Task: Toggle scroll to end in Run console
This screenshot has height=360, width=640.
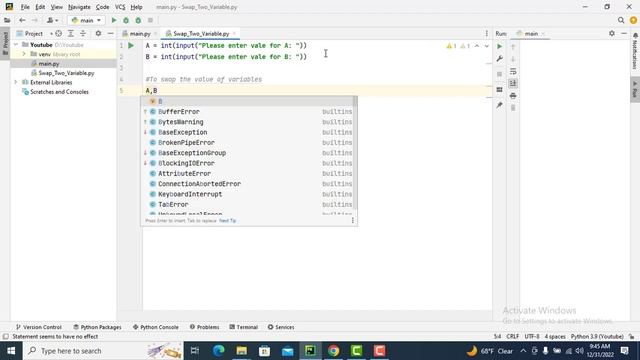Action: [513, 83]
